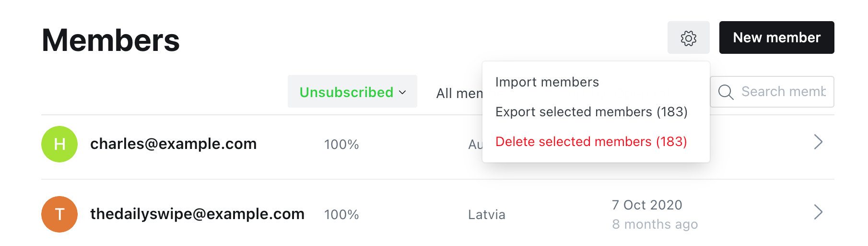The image size is (868, 246).
Task: Click chevron arrow for thedailyswipe@example.com
Action: pos(818,212)
